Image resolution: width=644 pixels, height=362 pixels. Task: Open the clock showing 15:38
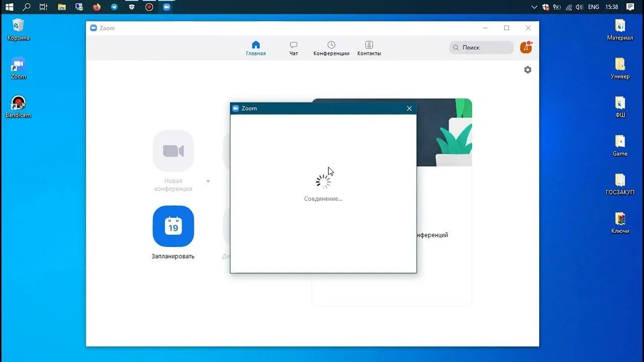pyautogui.click(x=612, y=7)
